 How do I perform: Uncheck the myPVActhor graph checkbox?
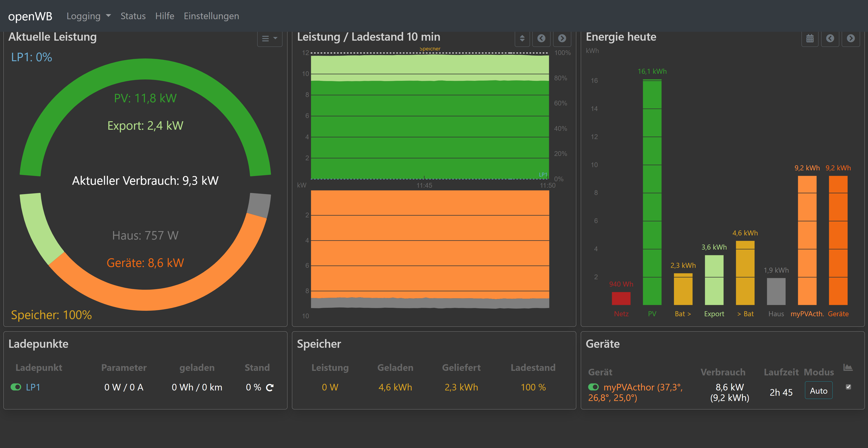point(848,387)
